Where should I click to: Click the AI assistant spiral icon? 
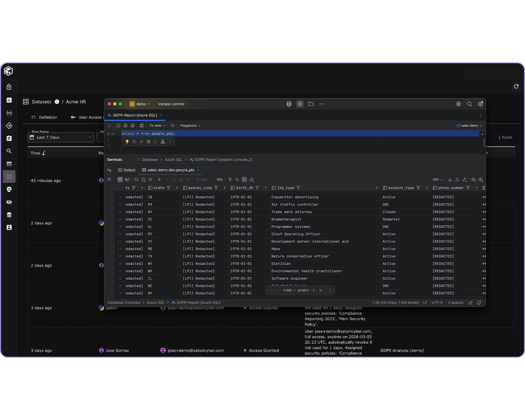tap(458, 104)
